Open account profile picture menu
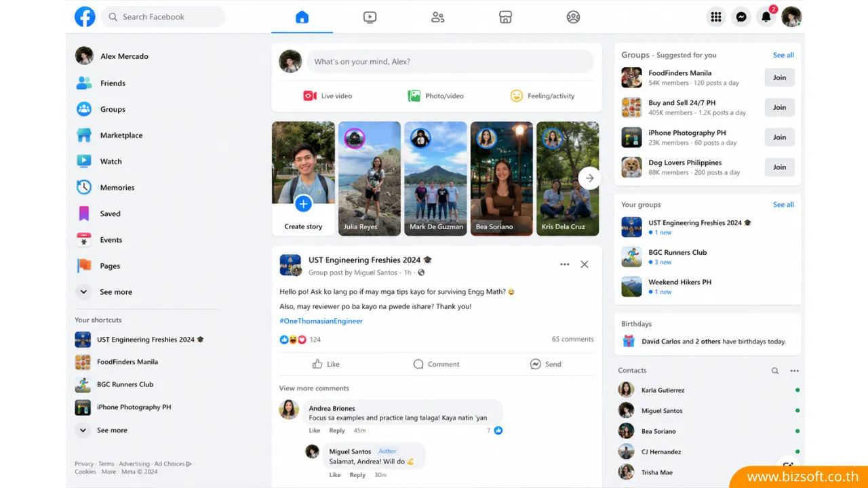Screen dimensions: 868x488 click(x=791, y=17)
